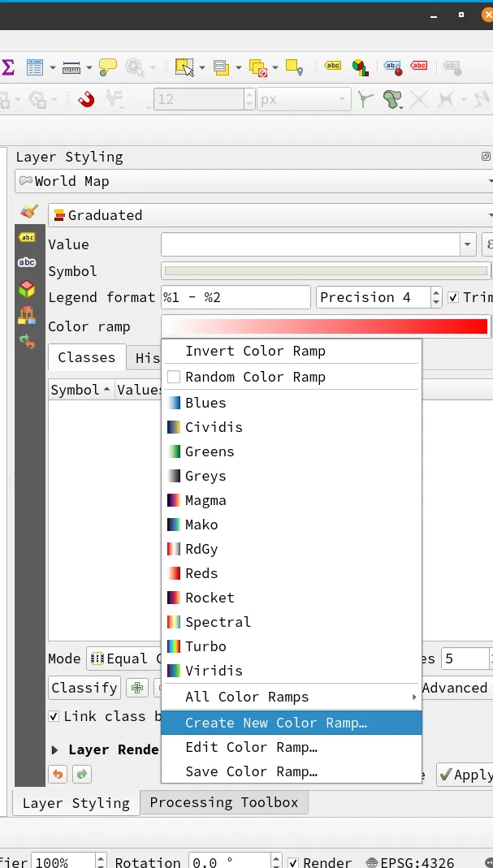Select the Spectral color ramp

click(292, 622)
